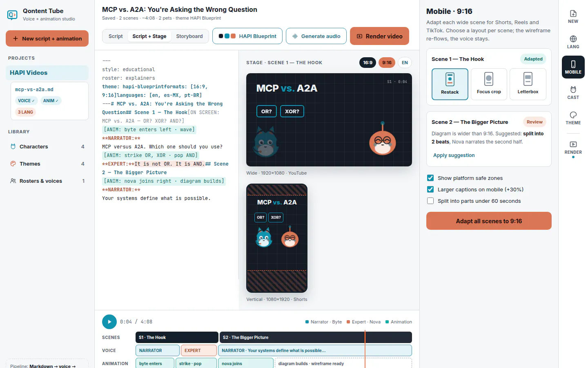Select the MOBILE phone icon

click(573, 67)
